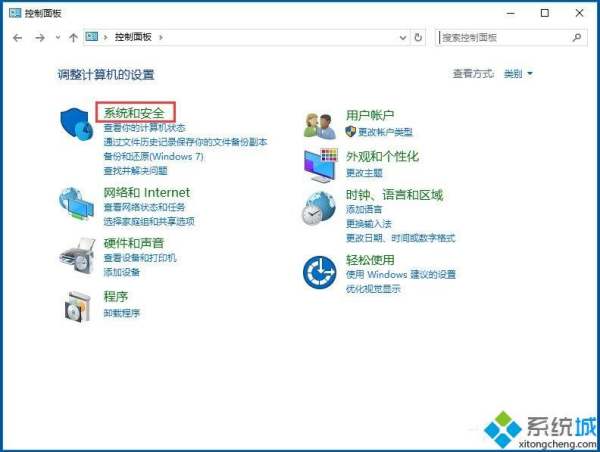The height and width of the screenshot is (452, 600).
Task: Open 查看你的计算机状态 link
Action: (x=145, y=127)
